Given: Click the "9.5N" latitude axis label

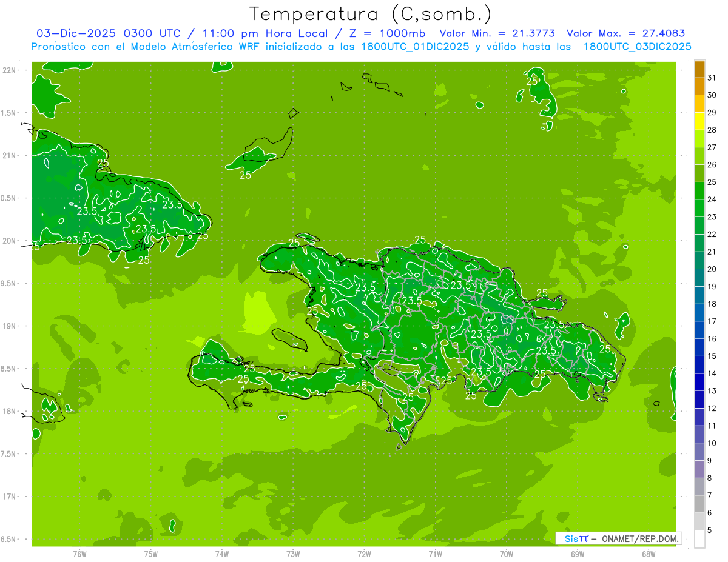Looking at the screenshot, I should point(9,283).
